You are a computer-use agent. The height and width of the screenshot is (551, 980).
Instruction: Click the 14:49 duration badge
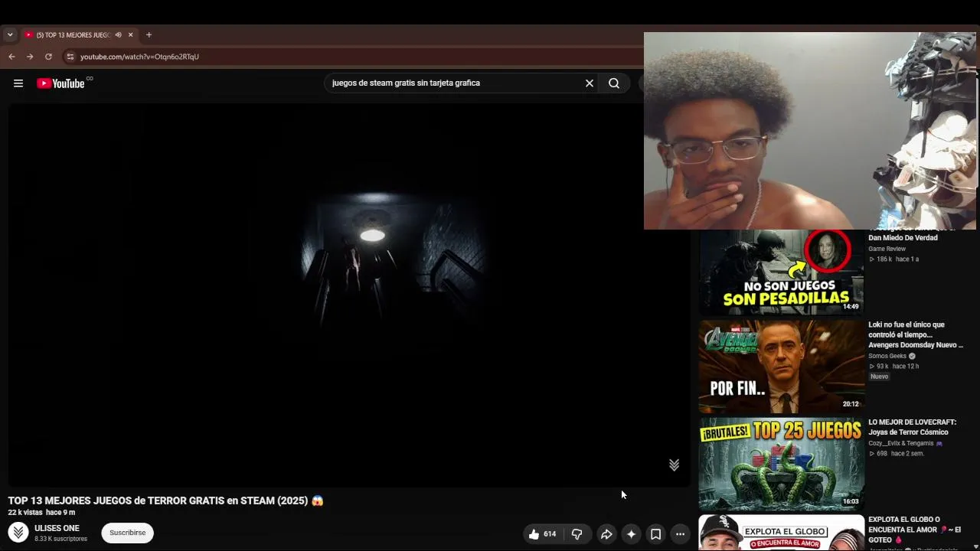click(x=851, y=306)
